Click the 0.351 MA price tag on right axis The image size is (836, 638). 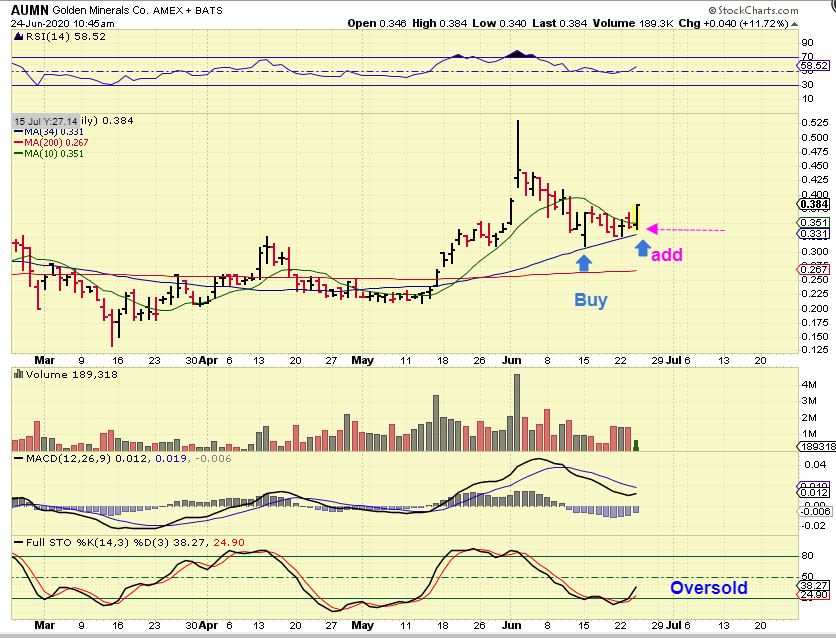814,222
